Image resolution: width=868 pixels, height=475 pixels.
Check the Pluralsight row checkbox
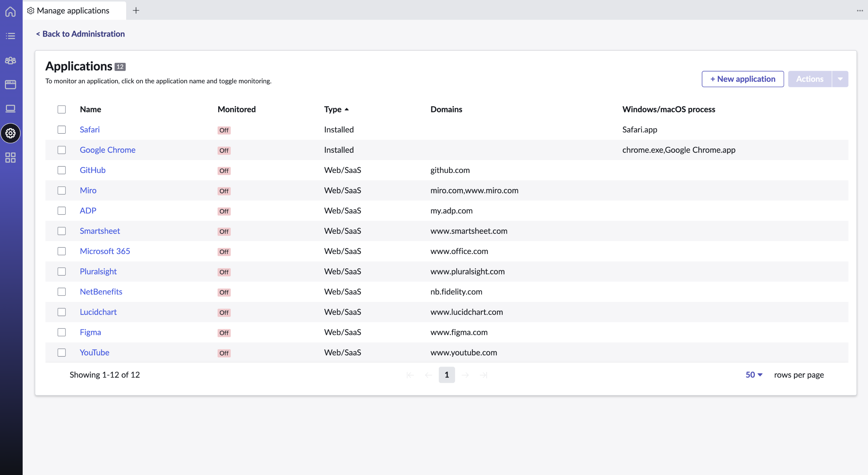[62, 271]
